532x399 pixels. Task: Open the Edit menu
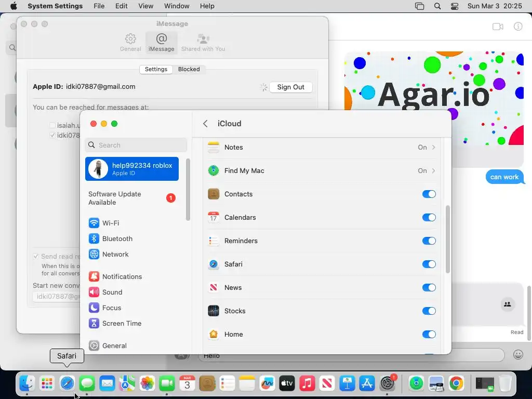click(x=121, y=6)
